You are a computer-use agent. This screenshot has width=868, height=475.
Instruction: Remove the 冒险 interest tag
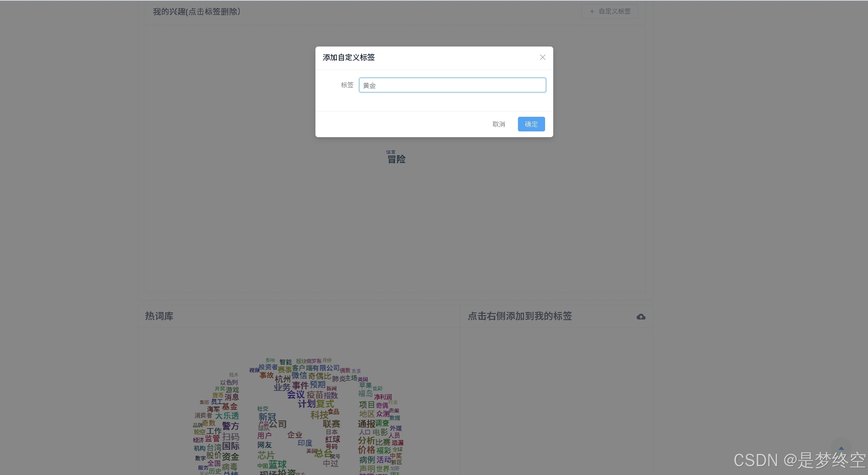click(396, 160)
